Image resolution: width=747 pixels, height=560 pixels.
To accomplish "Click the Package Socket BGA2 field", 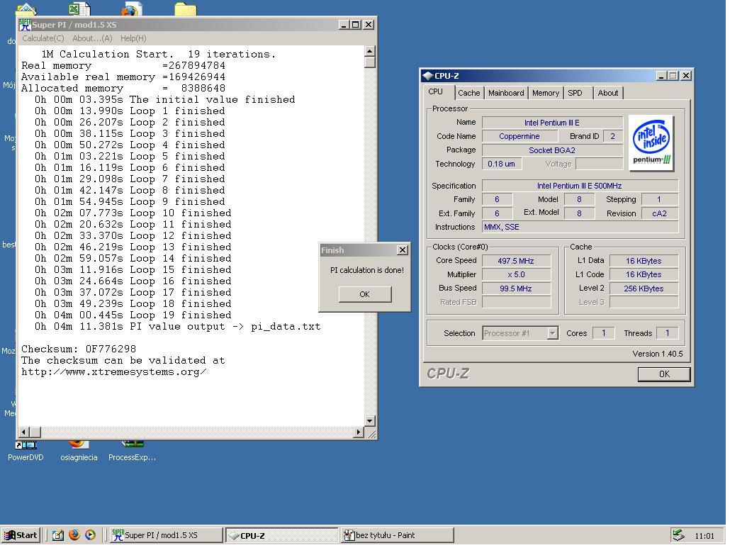I will point(552,150).
